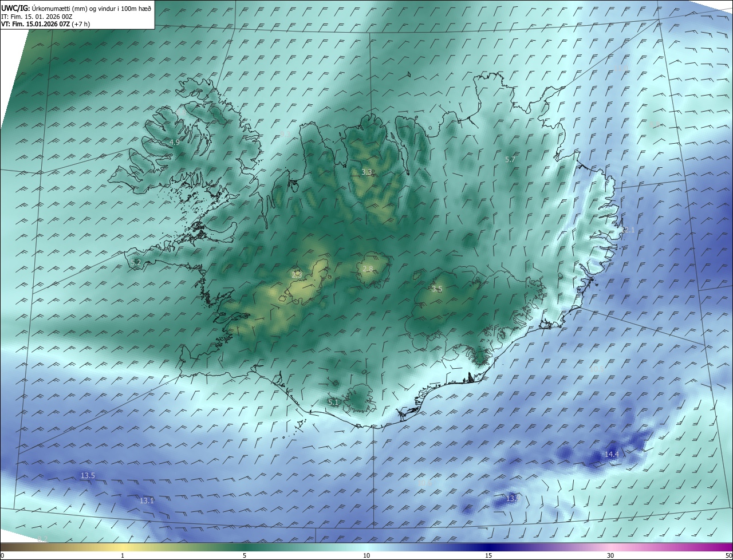Screen dimensions: 733x560
Task: Click the 3.3 value in north Iceland
Action: point(366,172)
